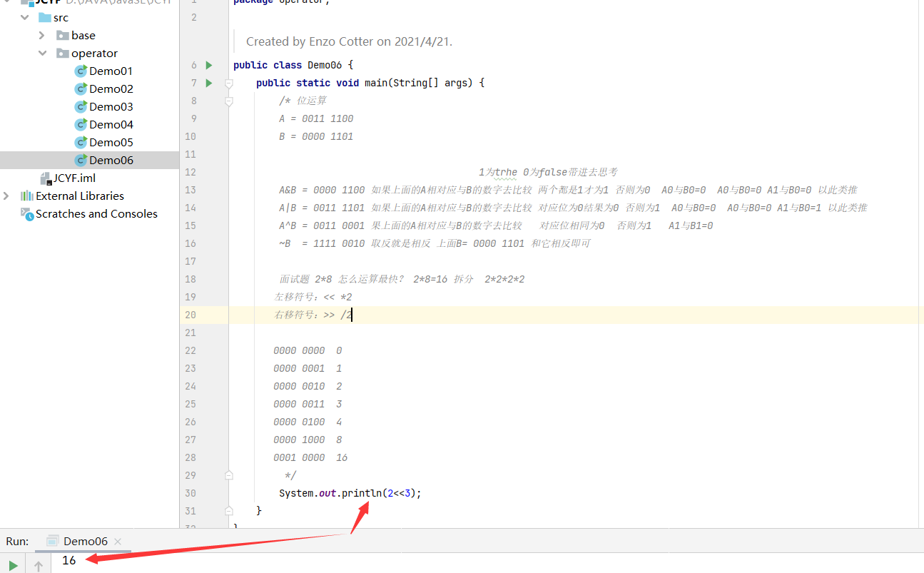
Task: Click the console output 16
Action: (68, 560)
